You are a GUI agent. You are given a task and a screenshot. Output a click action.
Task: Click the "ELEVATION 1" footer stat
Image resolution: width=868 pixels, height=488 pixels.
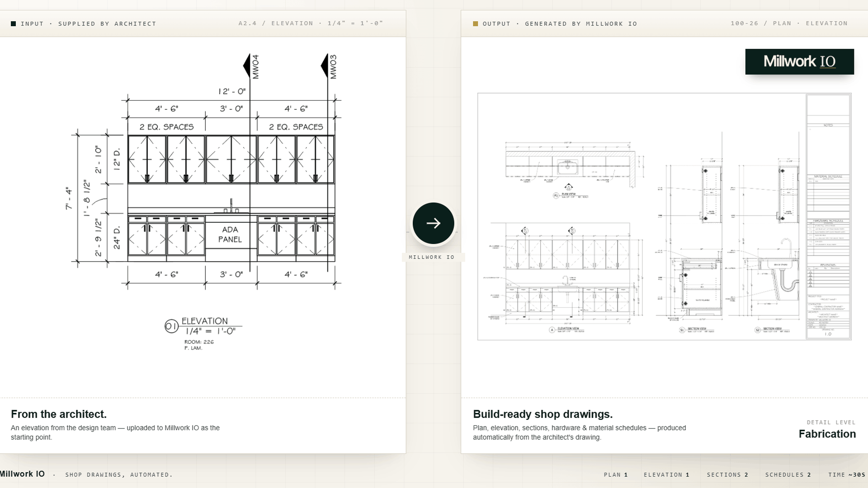[x=666, y=474]
